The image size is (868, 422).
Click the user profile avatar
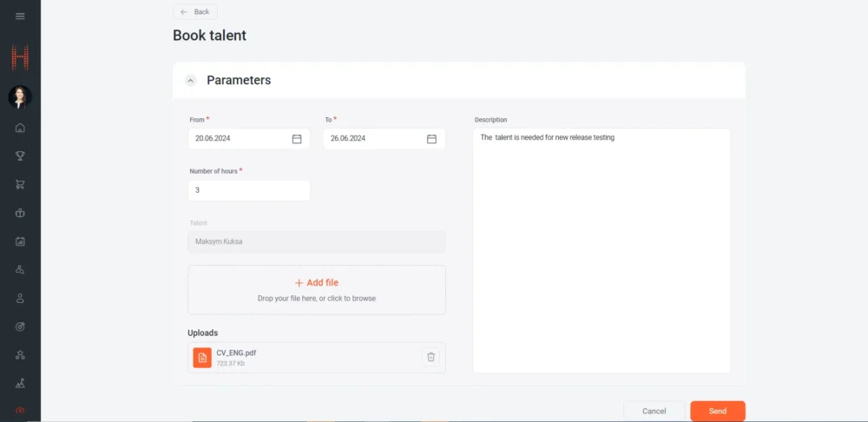20,97
